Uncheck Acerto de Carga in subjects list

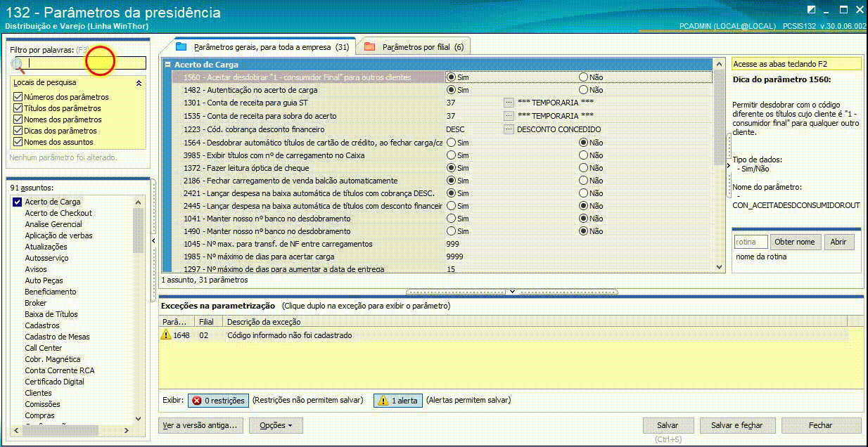pyautogui.click(x=18, y=202)
